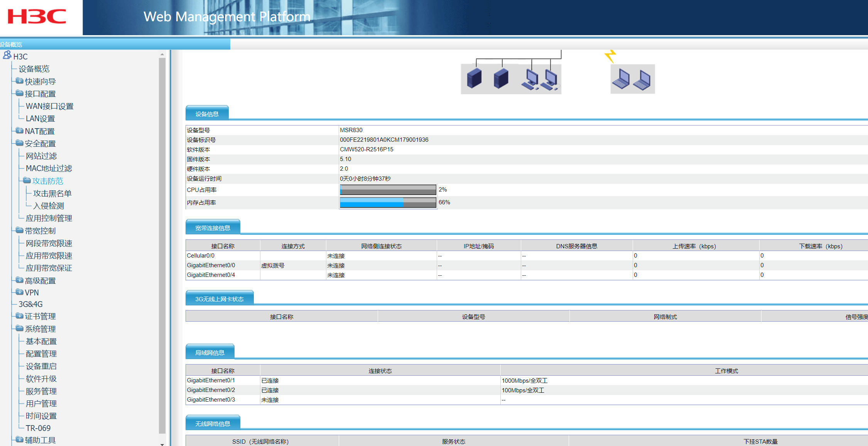Viewport: 868px width, 446px height.
Task: Select the 设备信息 tab
Action: click(x=207, y=114)
